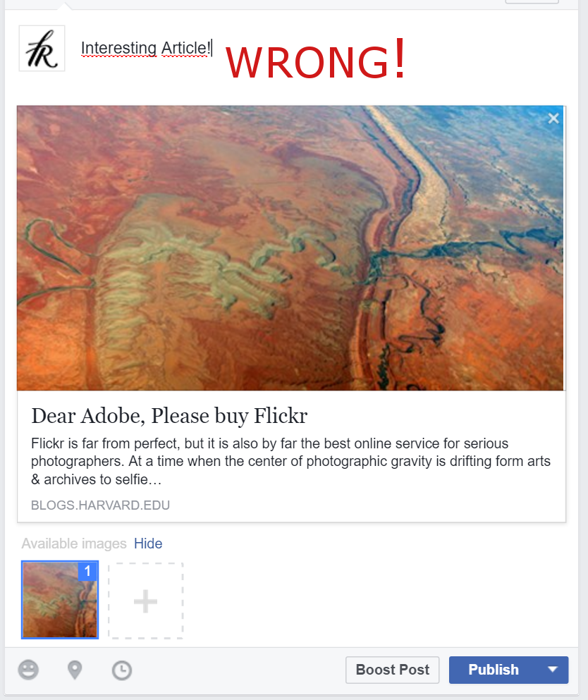This screenshot has height=700, width=588.
Task: Expand the Publish dropdown arrow
Action: pos(553,670)
